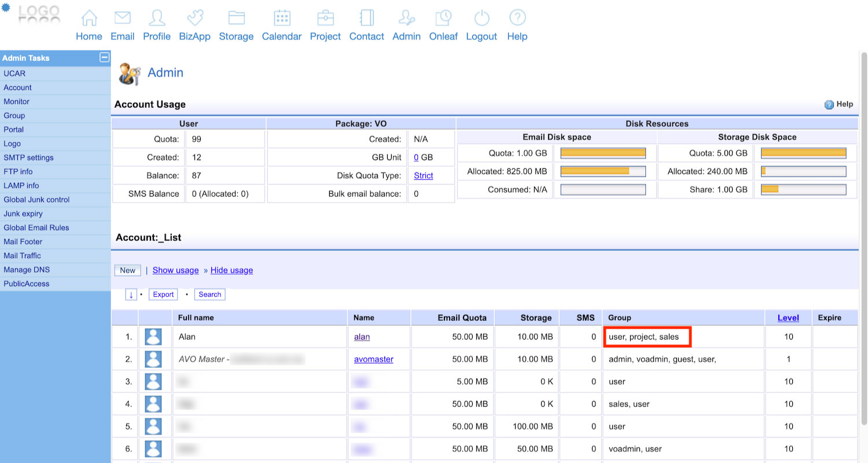Open the avomaster account link
The height and width of the screenshot is (463, 868).
(373, 359)
